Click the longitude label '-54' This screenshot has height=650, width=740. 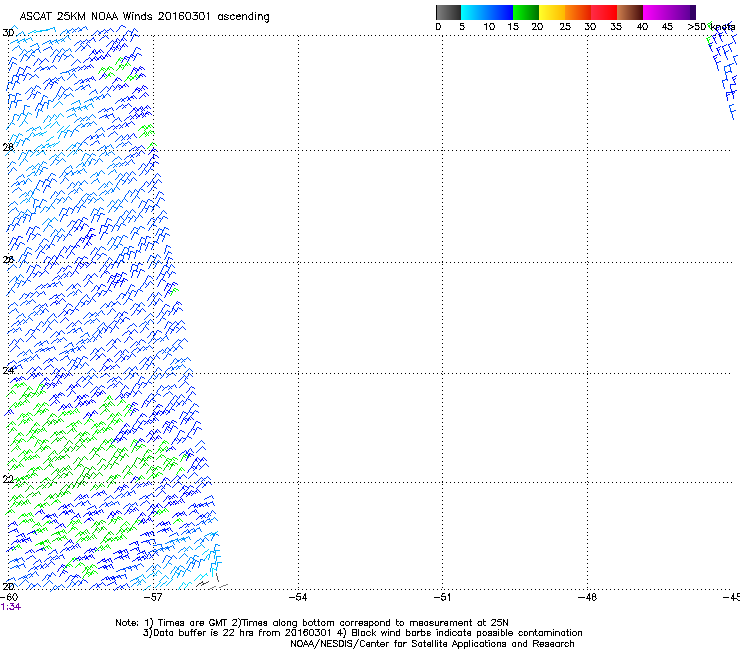298,597
